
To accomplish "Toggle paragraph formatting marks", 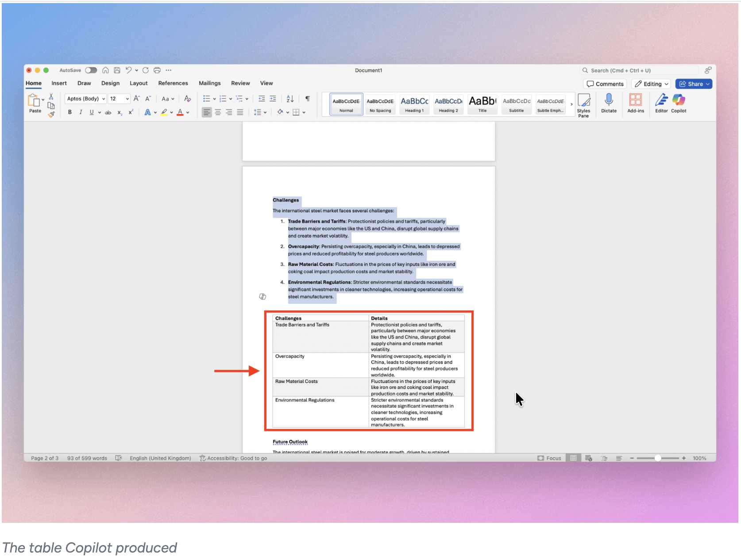I will 307,98.
